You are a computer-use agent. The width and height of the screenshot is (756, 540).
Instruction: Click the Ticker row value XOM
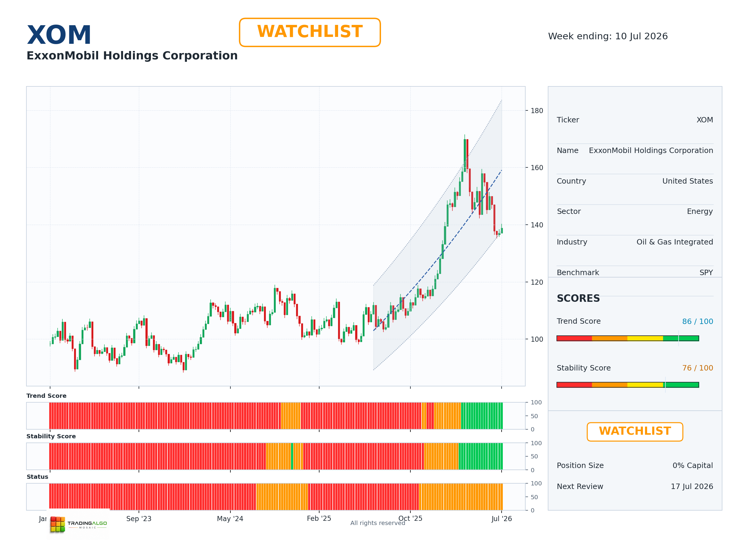point(705,120)
